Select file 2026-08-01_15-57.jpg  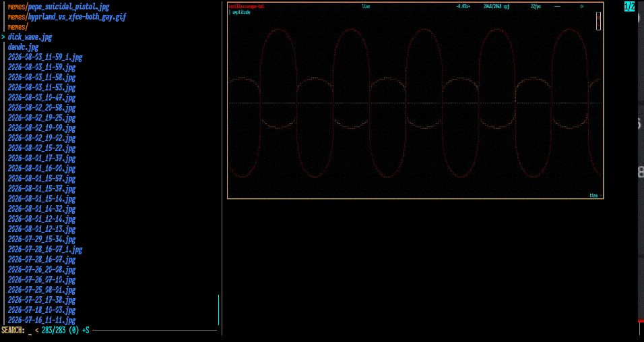pos(42,179)
